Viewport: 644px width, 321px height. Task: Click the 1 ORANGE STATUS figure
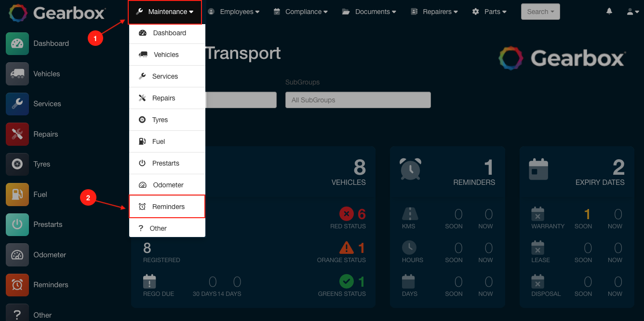pos(362,248)
